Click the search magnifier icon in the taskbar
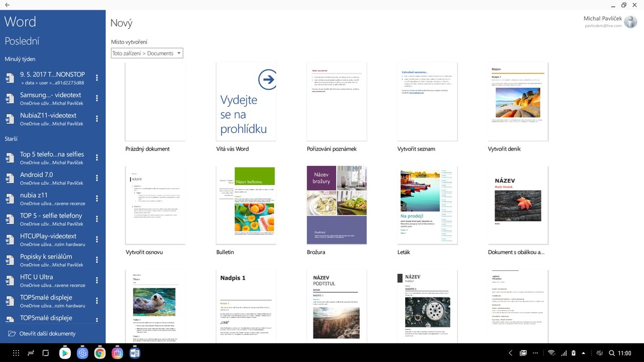The height and width of the screenshot is (362, 644). 611,353
